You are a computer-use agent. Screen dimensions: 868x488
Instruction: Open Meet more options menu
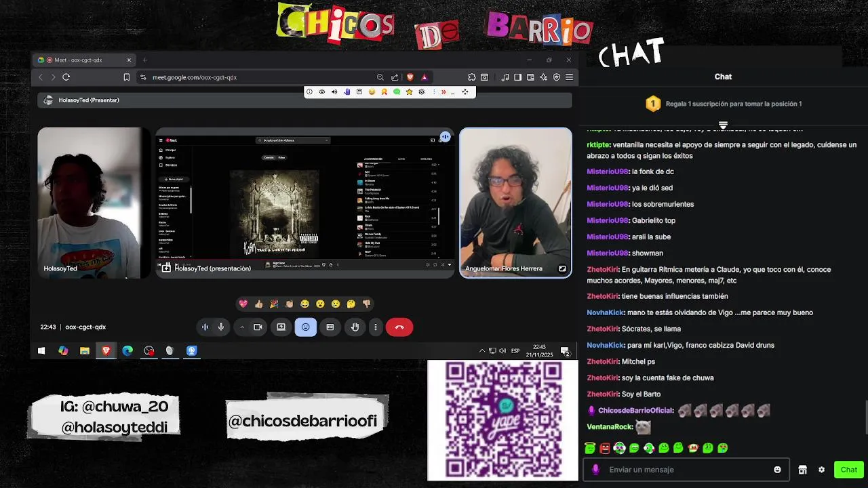(x=375, y=327)
